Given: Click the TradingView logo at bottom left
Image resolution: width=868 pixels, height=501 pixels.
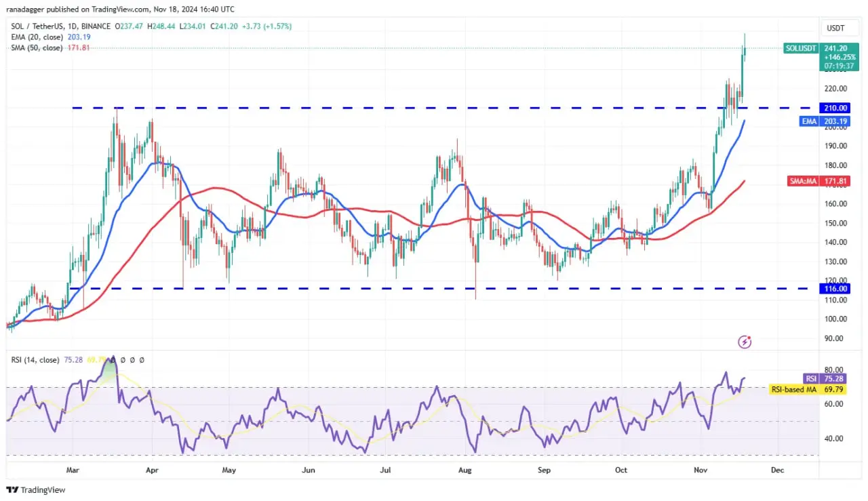Looking at the screenshot, I should (36, 489).
